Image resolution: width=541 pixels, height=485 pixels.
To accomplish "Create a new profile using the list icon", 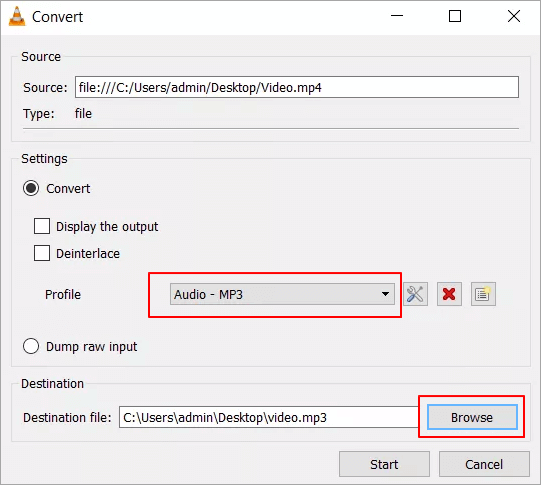I will pyautogui.click(x=483, y=294).
